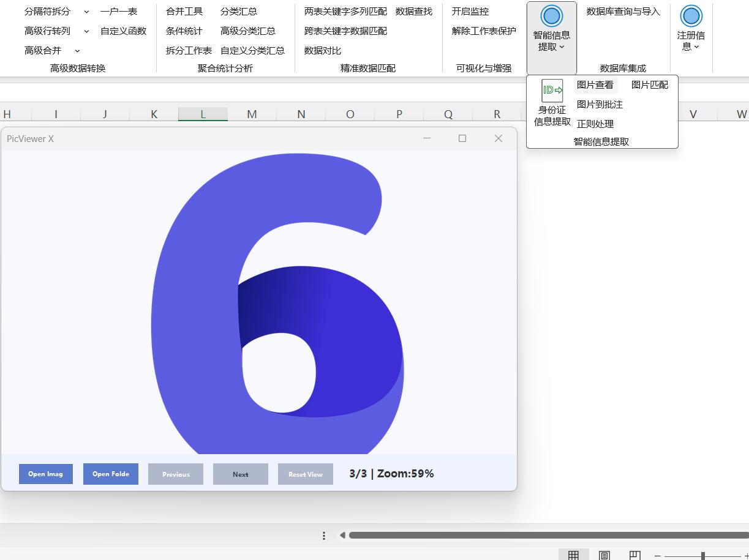749x560 pixels.
Task: Click the horizontal scrollbar left arrow
Action: pos(342,536)
